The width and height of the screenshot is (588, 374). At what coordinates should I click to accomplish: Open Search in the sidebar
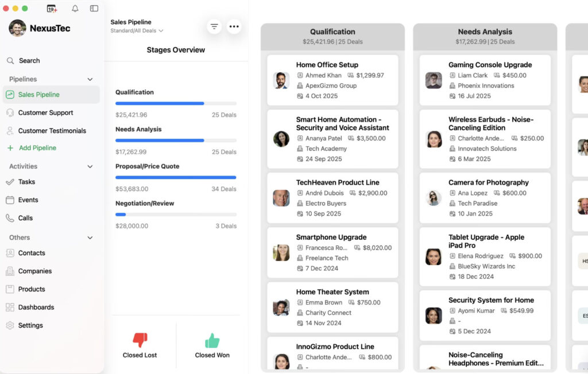point(29,61)
